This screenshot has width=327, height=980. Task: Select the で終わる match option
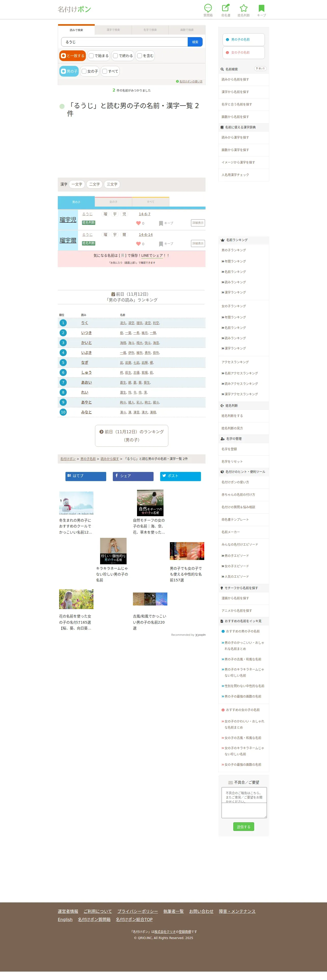(123, 56)
